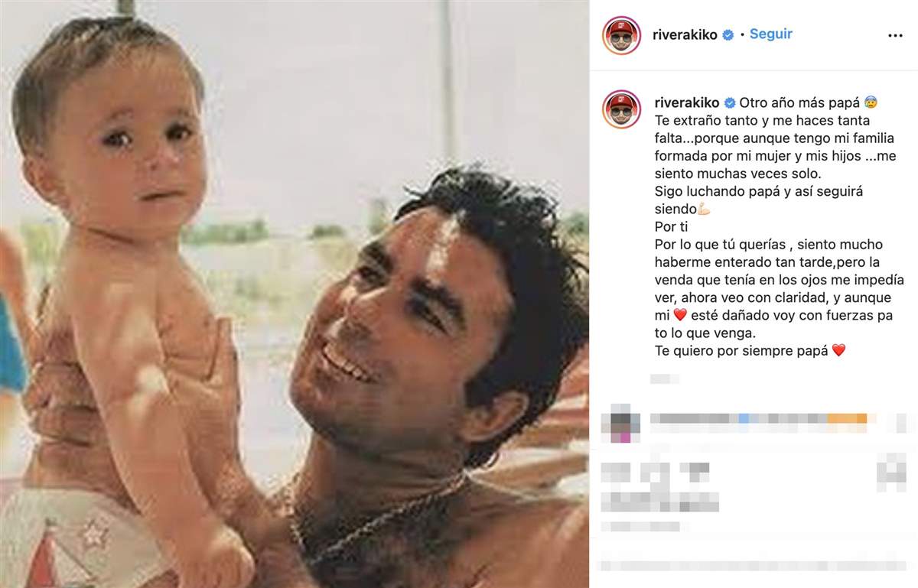Open the three-dot more options menu
This screenshot has width=918, height=588.
pyautogui.click(x=895, y=35)
